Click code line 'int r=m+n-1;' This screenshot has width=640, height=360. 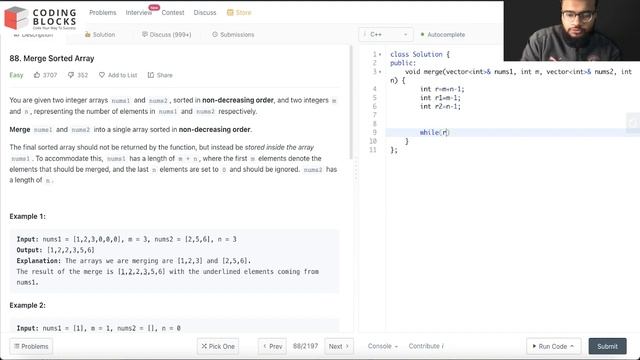pyautogui.click(x=442, y=89)
